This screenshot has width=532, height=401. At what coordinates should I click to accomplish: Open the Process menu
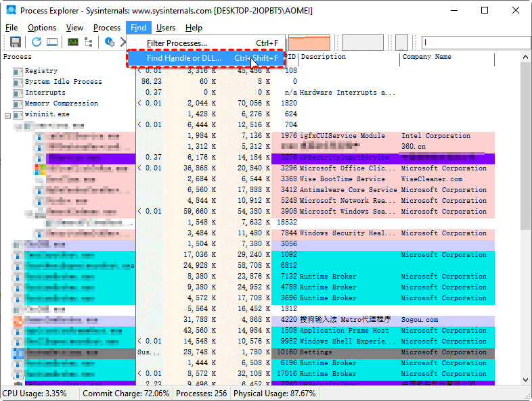(106, 28)
